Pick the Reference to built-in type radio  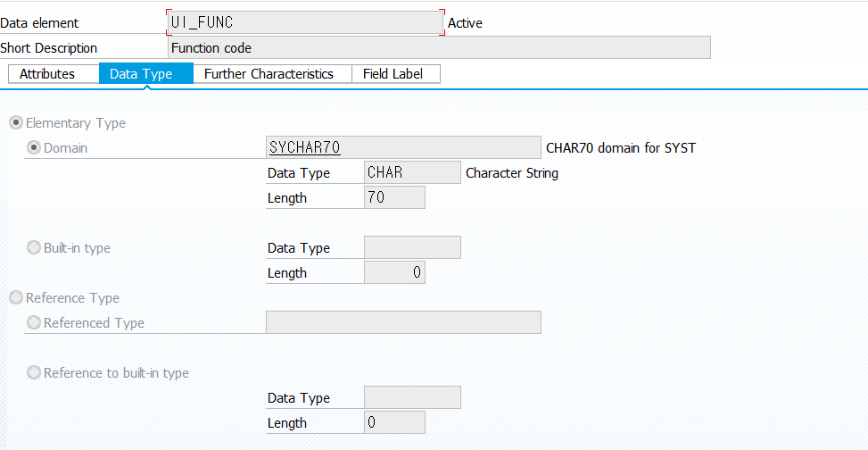click(x=34, y=373)
